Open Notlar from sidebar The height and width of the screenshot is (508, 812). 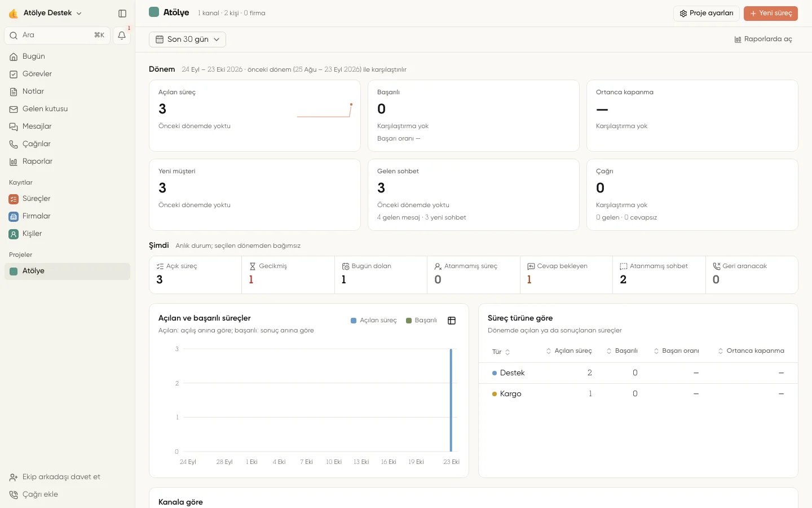click(x=68, y=91)
